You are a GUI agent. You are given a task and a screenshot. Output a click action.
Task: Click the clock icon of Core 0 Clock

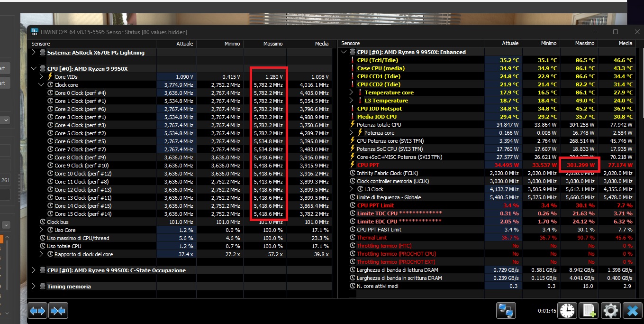tap(50, 93)
